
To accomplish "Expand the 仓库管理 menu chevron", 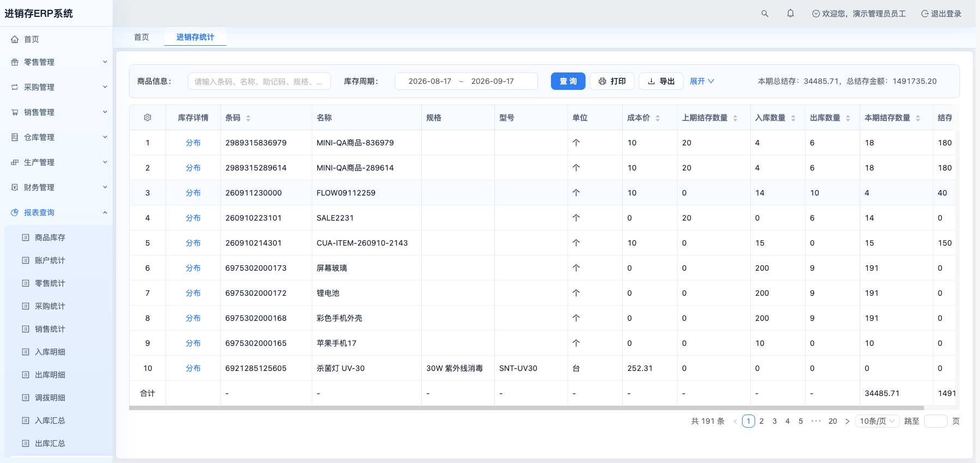I will tap(105, 137).
